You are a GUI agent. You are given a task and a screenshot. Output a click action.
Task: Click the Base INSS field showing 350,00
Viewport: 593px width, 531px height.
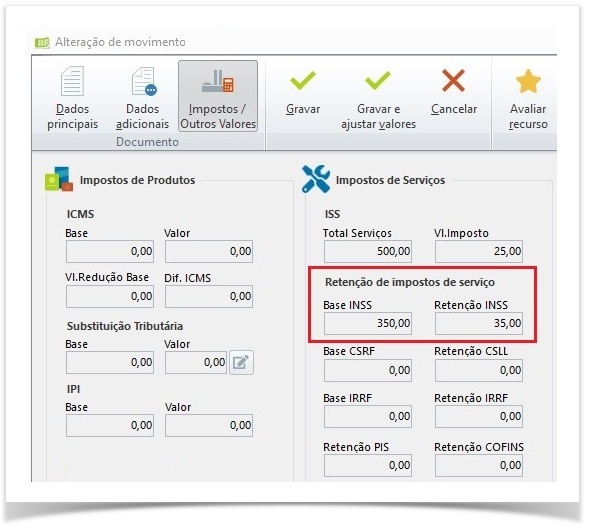368,323
